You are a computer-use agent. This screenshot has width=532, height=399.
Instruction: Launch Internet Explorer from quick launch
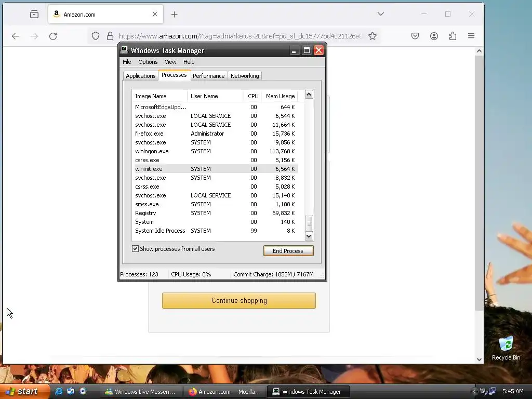click(59, 391)
